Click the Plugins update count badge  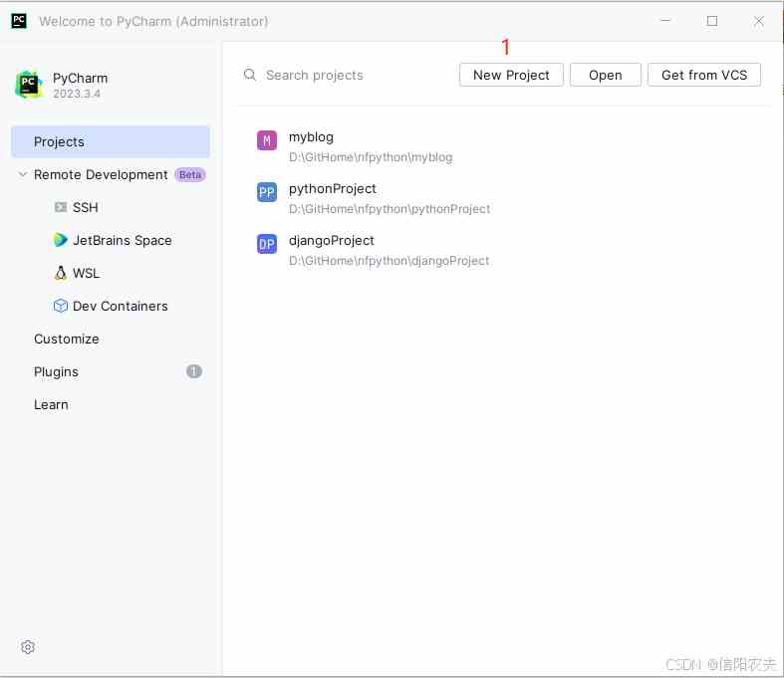(194, 371)
